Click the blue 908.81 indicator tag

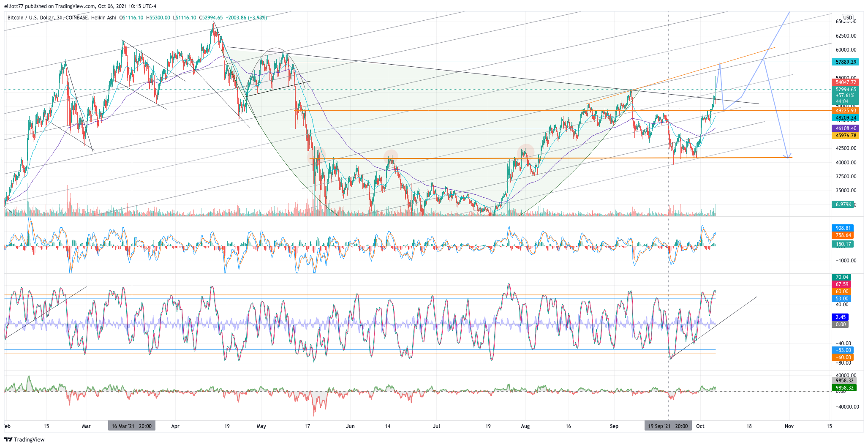[x=843, y=228]
